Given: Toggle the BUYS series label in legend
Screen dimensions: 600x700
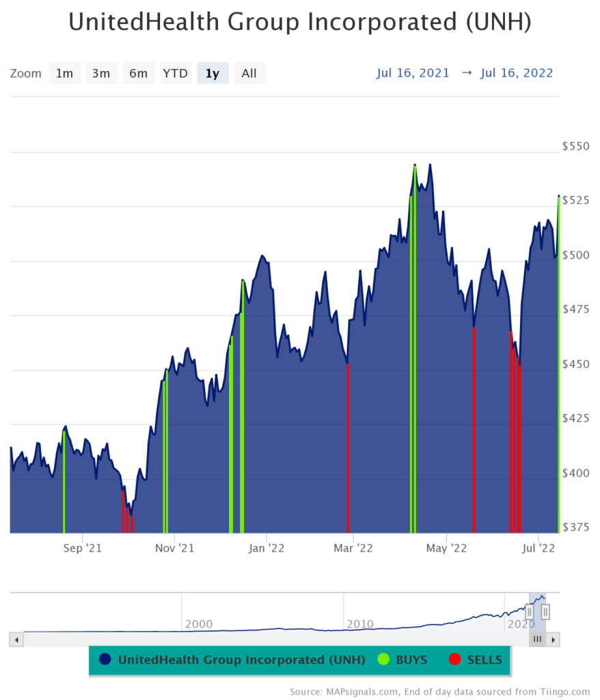Looking at the screenshot, I should pos(411,660).
